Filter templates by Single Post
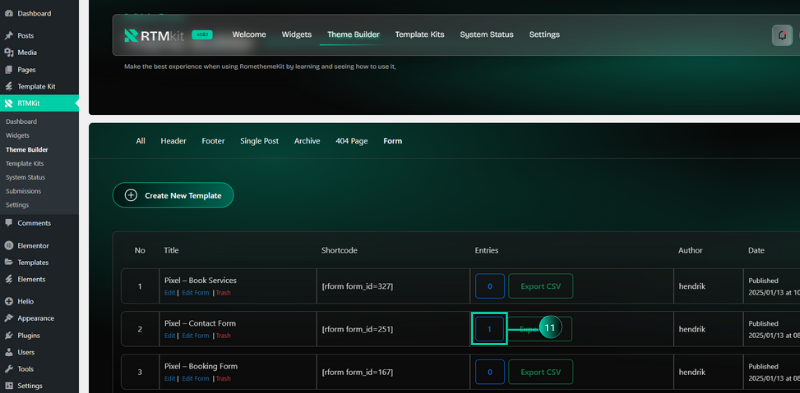This screenshot has height=393, width=800. 260,141
